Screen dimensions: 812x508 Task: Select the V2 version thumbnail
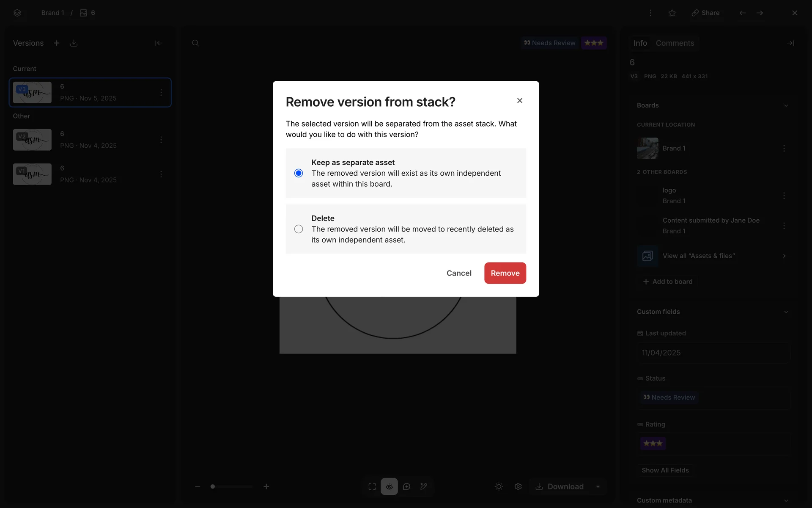32,140
